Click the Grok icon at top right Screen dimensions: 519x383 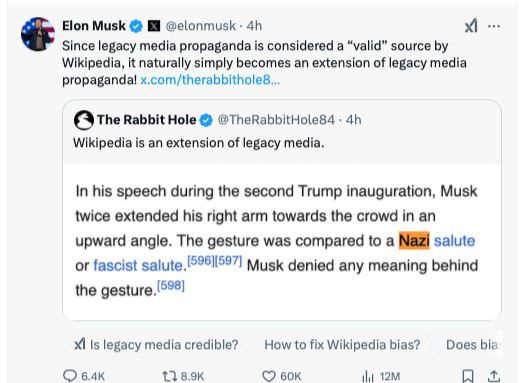pos(471,26)
